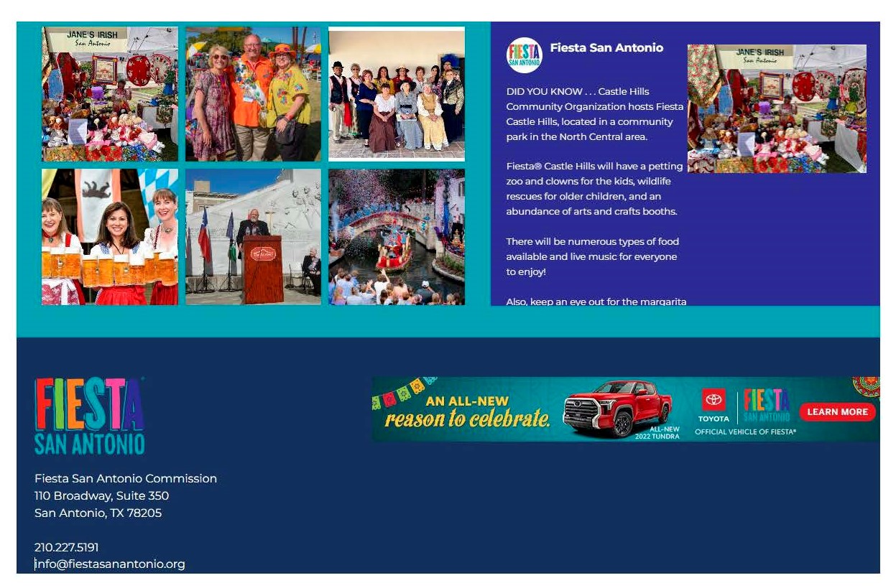Click the "margarita" line at the post bottom

tap(596, 302)
